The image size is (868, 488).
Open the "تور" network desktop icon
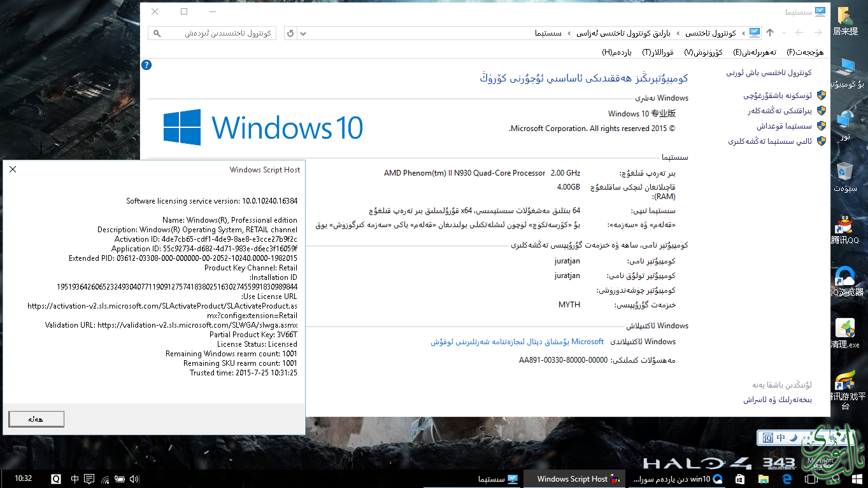coord(845,125)
